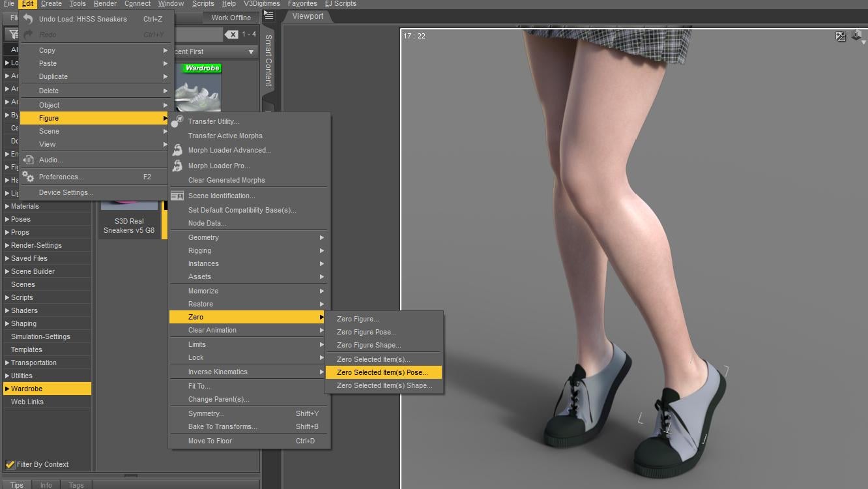Toggle the Filter By Context checkbox
This screenshot has width=868, height=489.
click(10, 464)
